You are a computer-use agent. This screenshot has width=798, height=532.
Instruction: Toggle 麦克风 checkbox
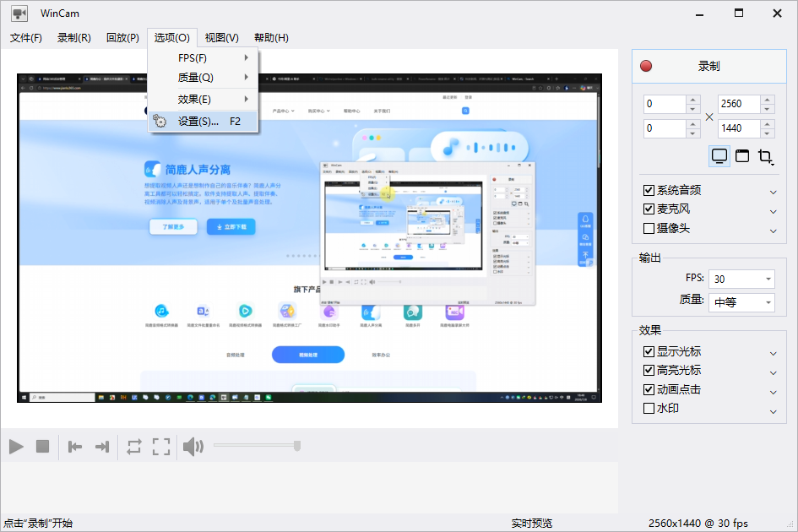649,209
